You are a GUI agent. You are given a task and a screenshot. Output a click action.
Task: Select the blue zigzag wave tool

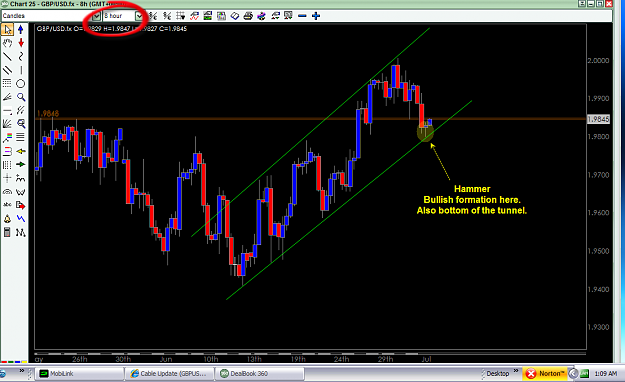pyautogui.click(x=21, y=219)
